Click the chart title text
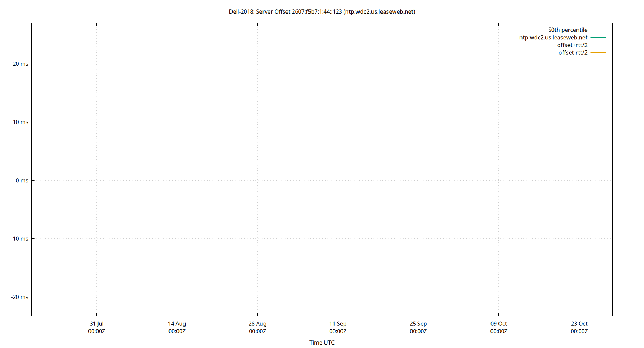644x348 pixels. (x=322, y=11)
